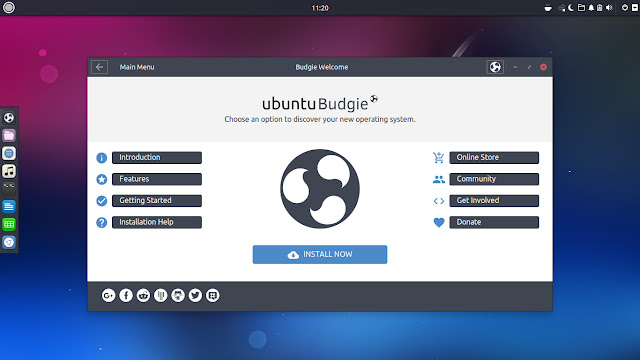
Task: Click the question mark icon beside Installation Help
Action: (102, 222)
